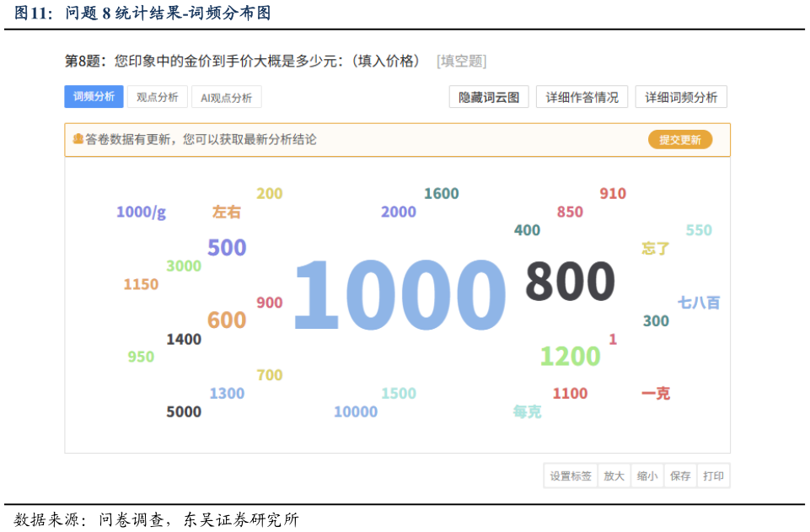The width and height of the screenshot is (810, 532).
Task: Click the dark word 800
Action: (x=570, y=281)
